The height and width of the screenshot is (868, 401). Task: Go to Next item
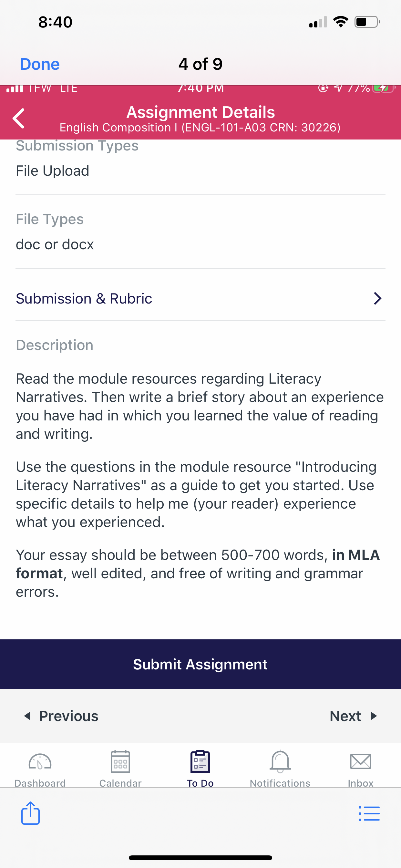354,716
